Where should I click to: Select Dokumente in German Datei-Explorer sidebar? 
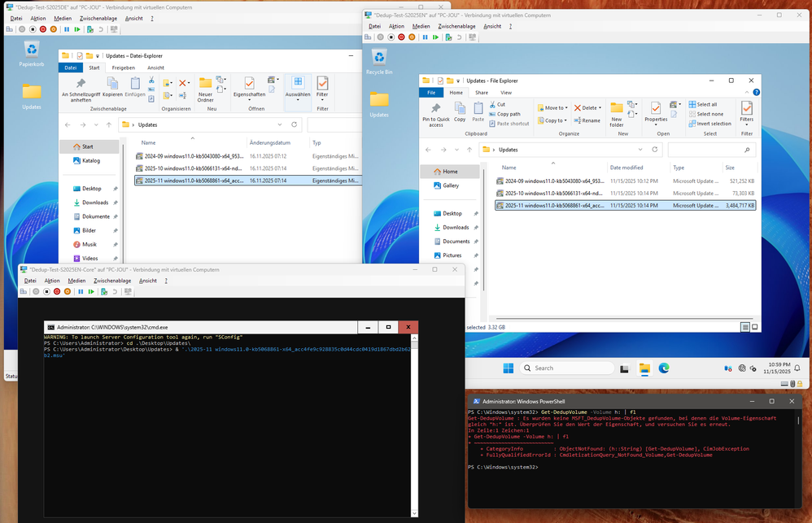96,216
